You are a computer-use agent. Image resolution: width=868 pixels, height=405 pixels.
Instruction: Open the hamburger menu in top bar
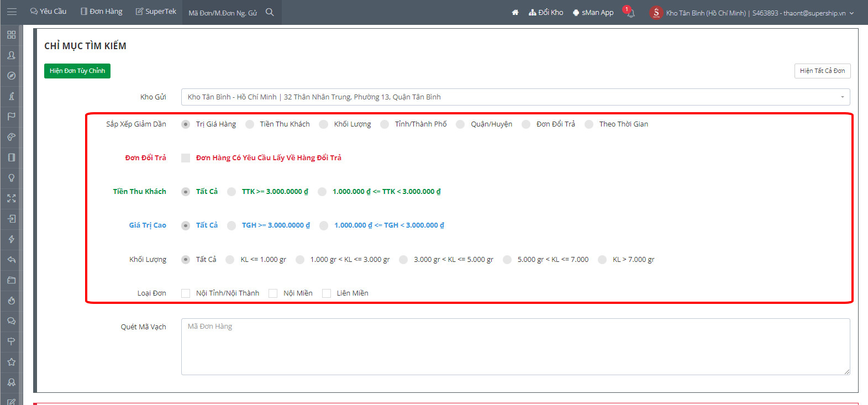(12, 12)
